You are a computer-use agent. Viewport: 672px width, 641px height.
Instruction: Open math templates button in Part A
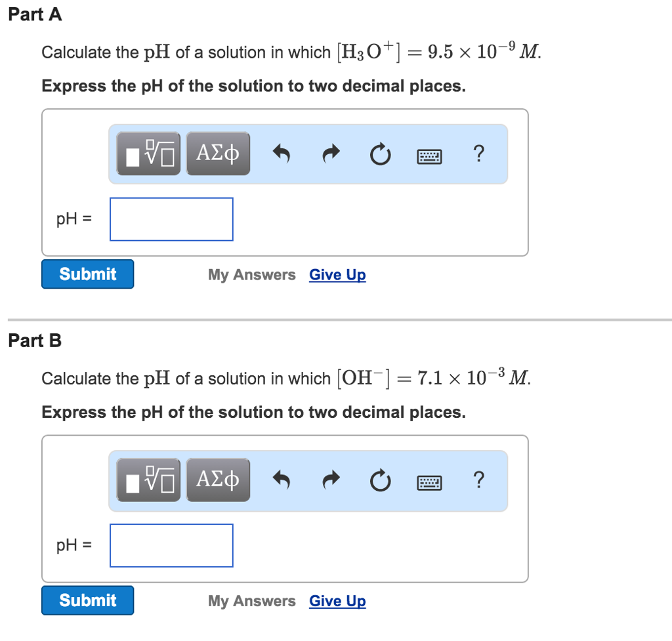coord(148,154)
